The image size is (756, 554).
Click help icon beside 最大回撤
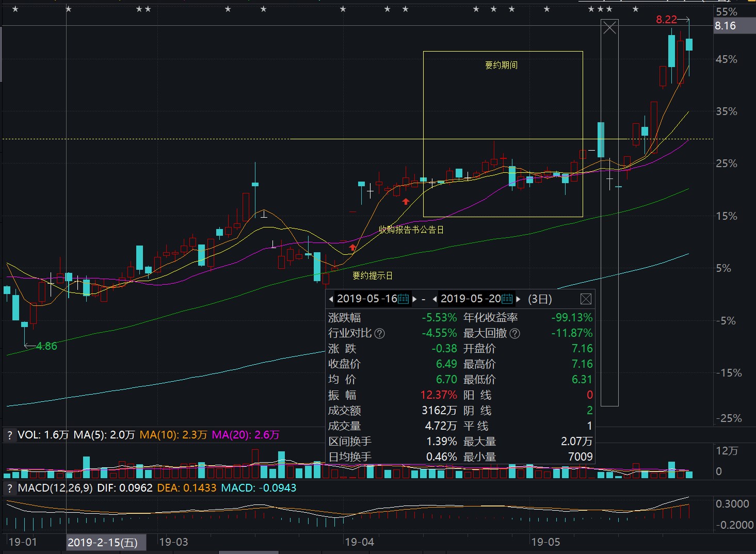tap(514, 333)
